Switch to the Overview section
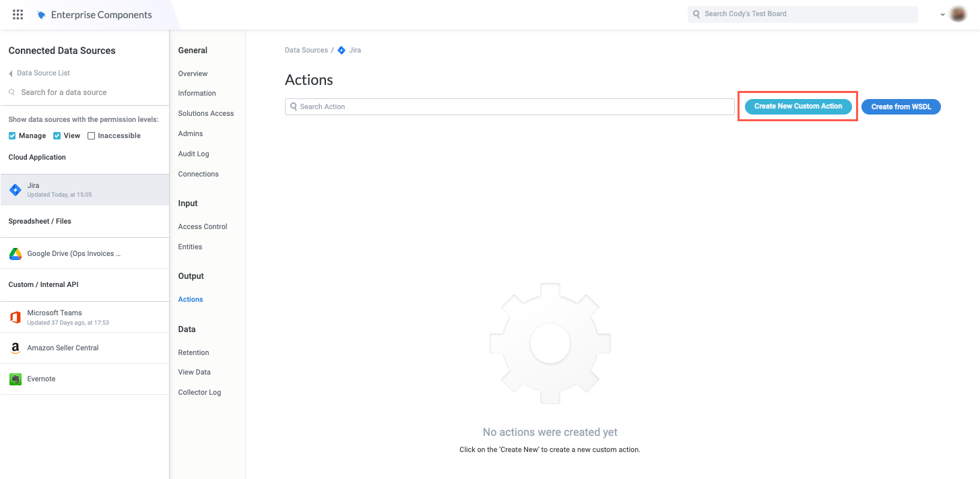Image resolution: width=980 pixels, height=479 pixels. coord(192,73)
